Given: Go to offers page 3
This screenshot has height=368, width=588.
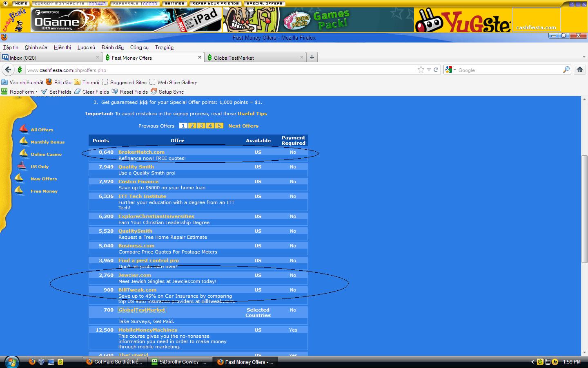Looking at the screenshot, I should (201, 126).
